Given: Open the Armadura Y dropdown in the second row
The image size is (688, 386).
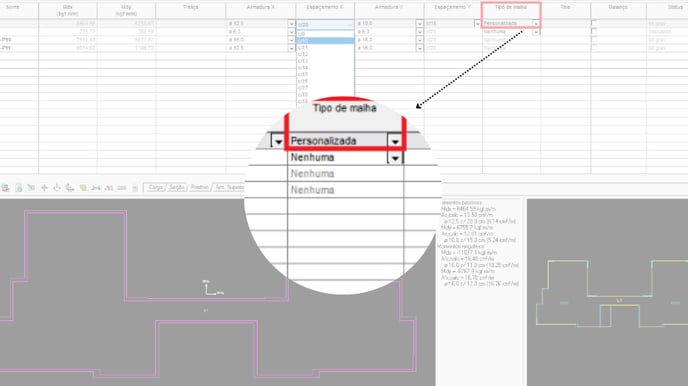Looking at the screenshot, I should click(x=419, y=32).
